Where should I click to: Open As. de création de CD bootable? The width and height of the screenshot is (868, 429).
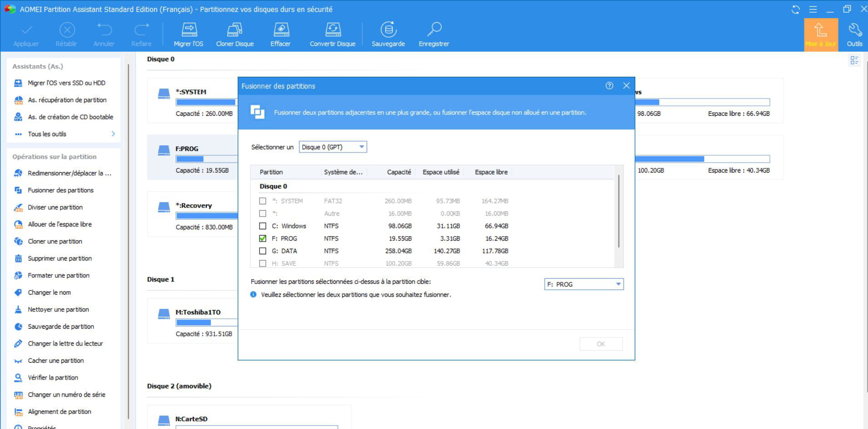click(70, 117)
